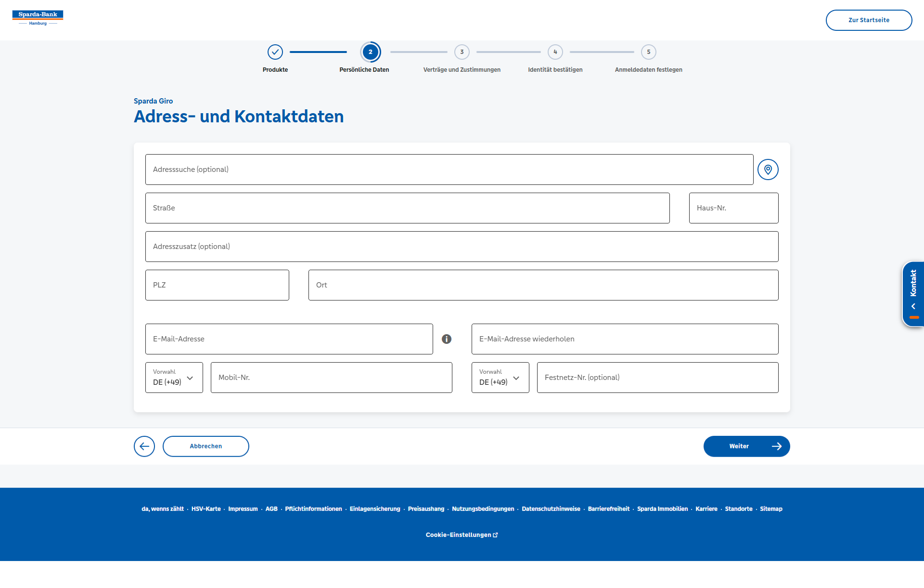Open the Impressum footer link
The height and width of the screenshot is (588, 924).
pos(243,509)
